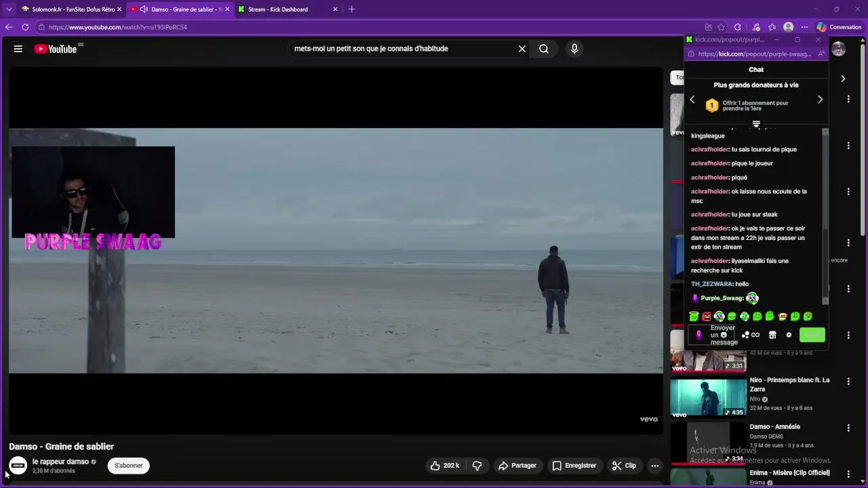Refresh the current browser page
Viewport: 868px width, 488px height.
coord(25,27)
